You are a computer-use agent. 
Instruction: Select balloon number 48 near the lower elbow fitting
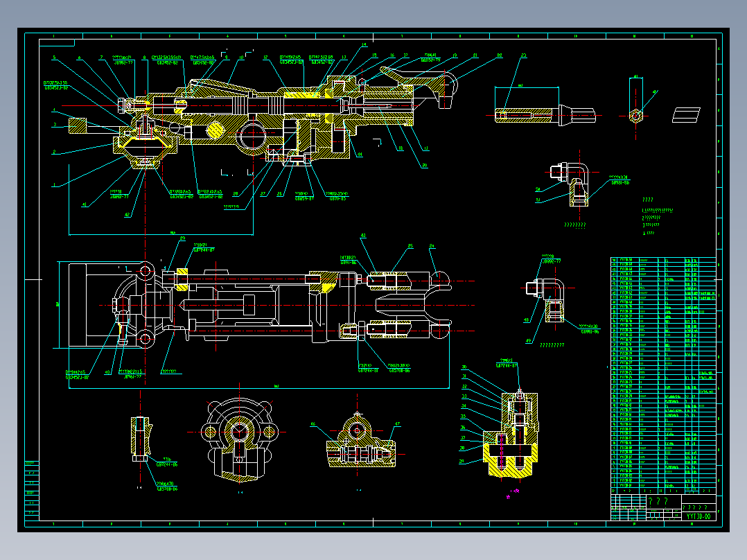527,320
